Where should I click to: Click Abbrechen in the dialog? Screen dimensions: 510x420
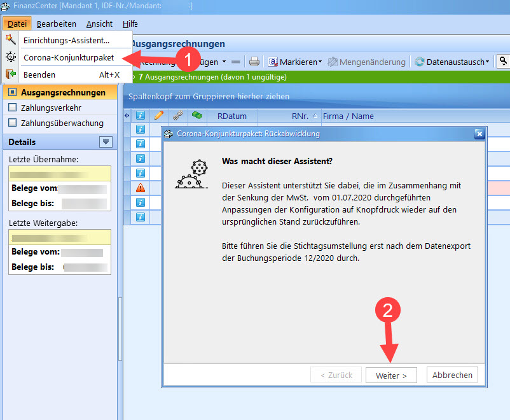[452, 375]
